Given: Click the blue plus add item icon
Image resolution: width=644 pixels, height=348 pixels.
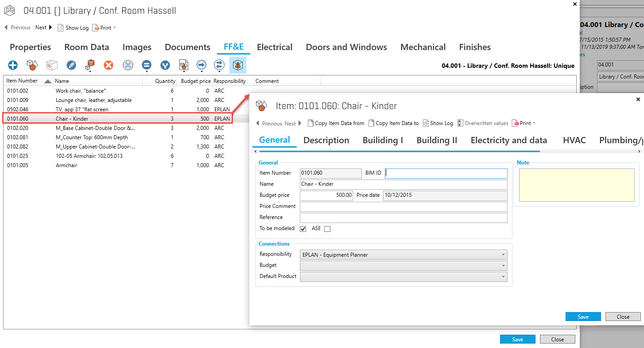Looking at the screenshot, I should pos(13,65).
